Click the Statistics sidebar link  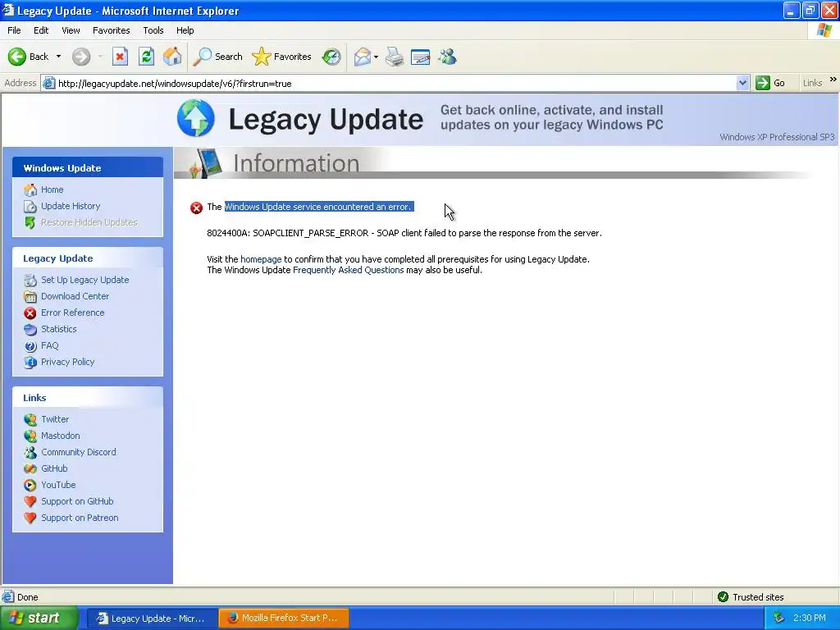[59, 329]
